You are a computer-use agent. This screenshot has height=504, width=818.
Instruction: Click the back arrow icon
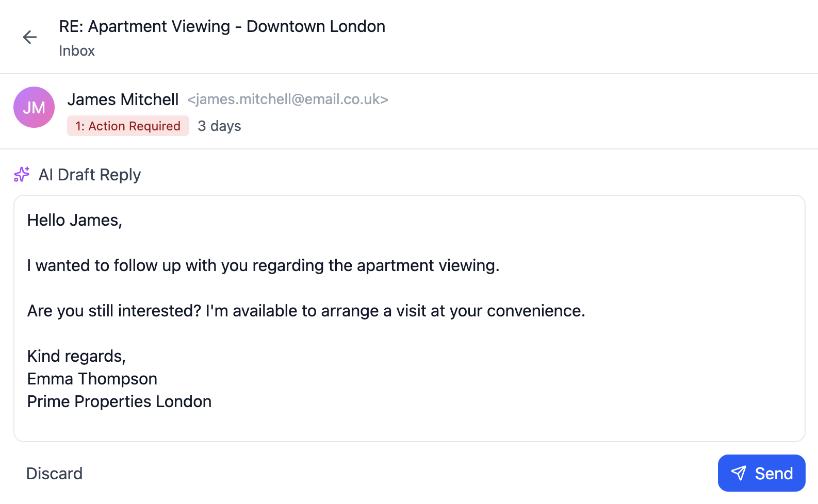(30, 37)
